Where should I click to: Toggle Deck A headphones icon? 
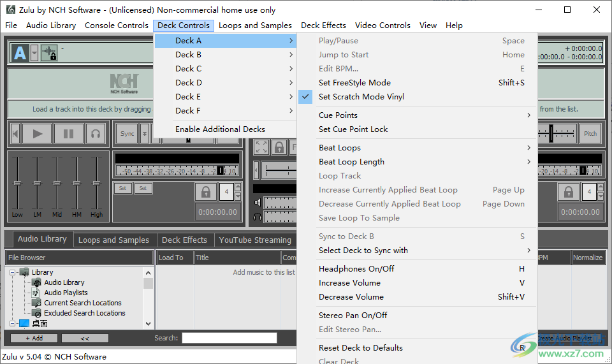(96, 134)
